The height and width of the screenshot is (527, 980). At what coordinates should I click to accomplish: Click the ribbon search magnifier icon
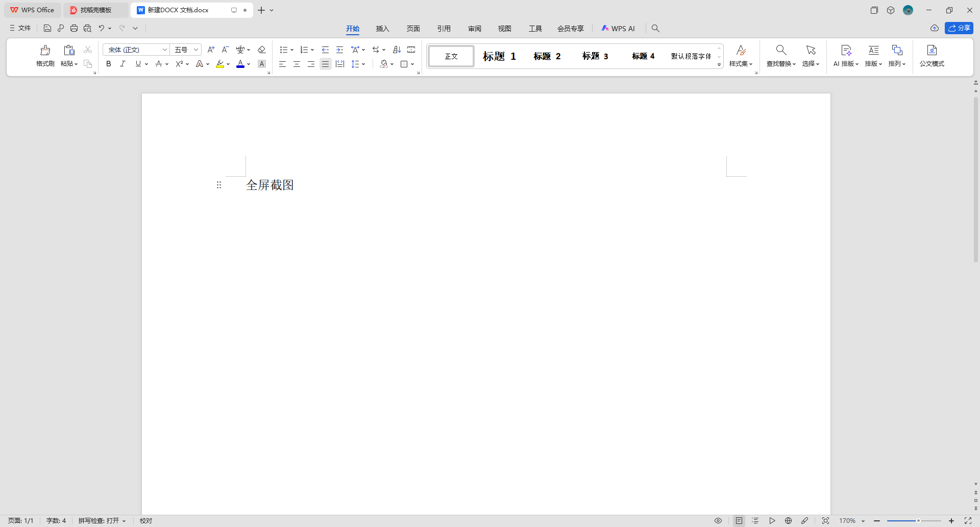(656, 29)
